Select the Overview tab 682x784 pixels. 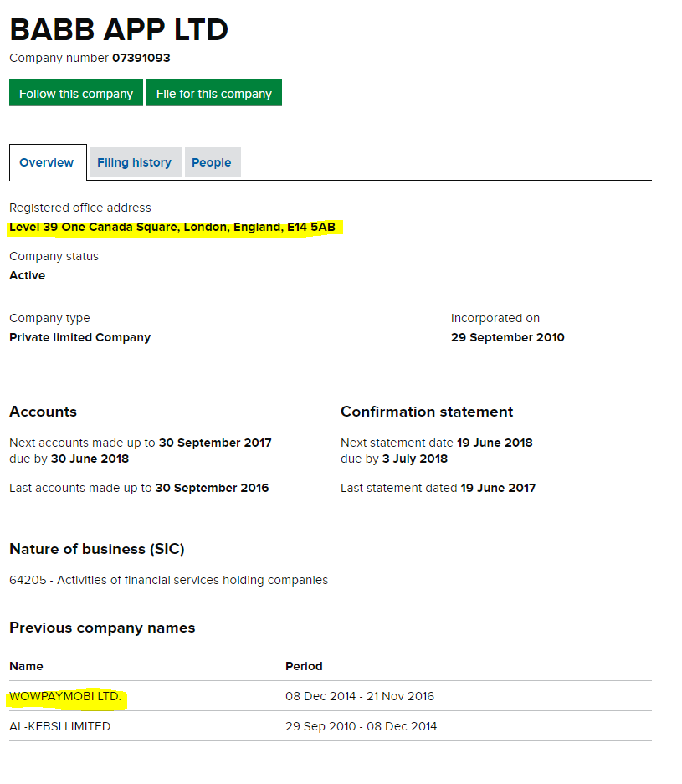tap(48, 162)
